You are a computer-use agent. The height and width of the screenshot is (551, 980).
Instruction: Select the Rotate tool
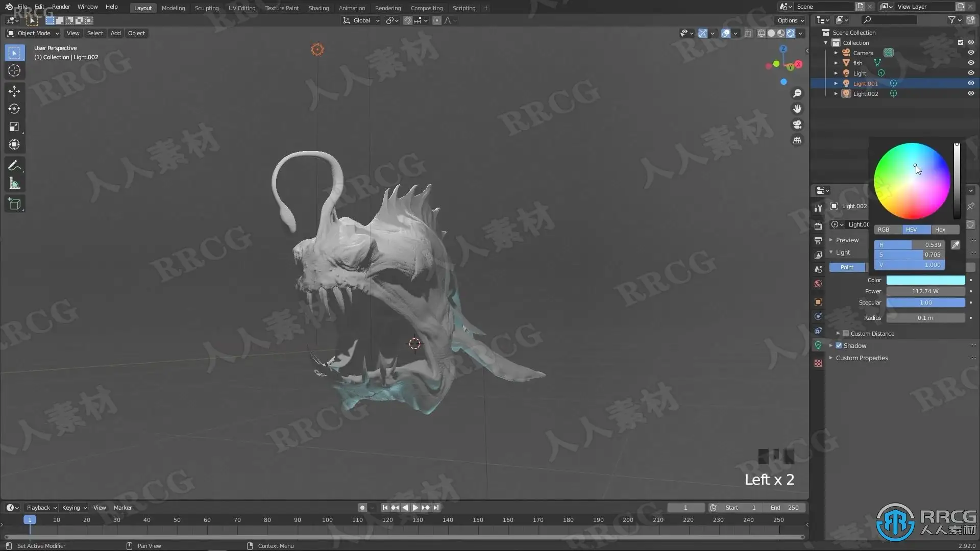(14, 109)
